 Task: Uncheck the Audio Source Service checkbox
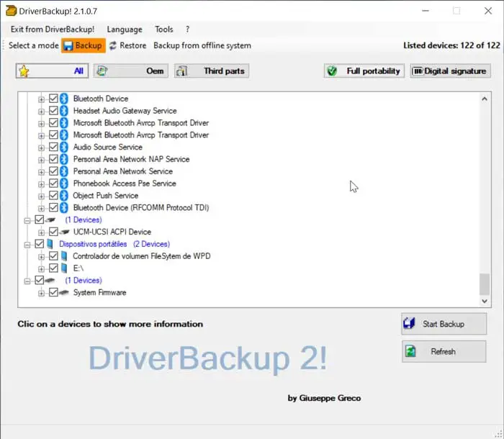coord(53,147)
